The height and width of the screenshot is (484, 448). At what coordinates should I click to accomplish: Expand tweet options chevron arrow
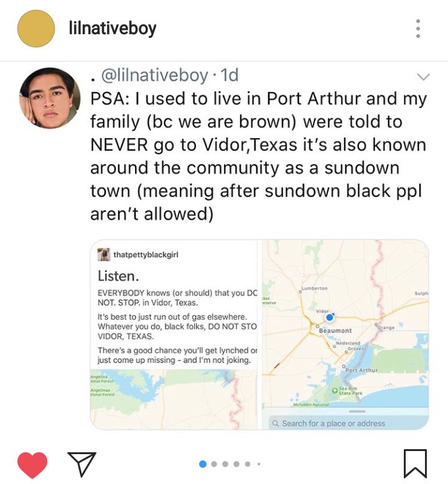[x=423, y=77]
